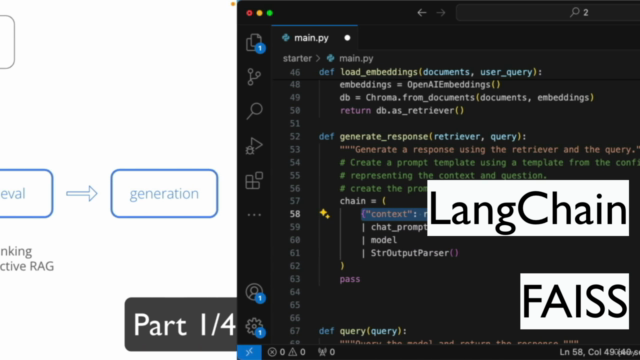Click the sparkle code action icon on line 58
This screenshot has width=640, height=360.
325,213
